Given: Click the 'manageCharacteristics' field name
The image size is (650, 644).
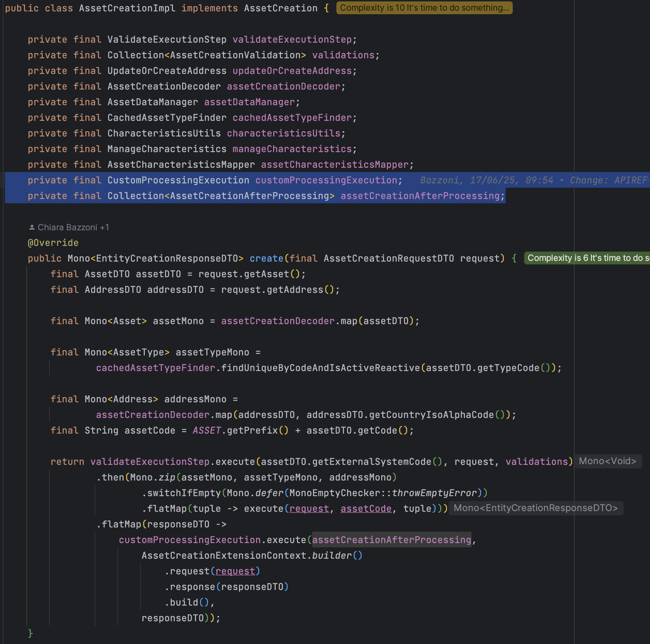Looking at the screenshot, I should [292, 149].
